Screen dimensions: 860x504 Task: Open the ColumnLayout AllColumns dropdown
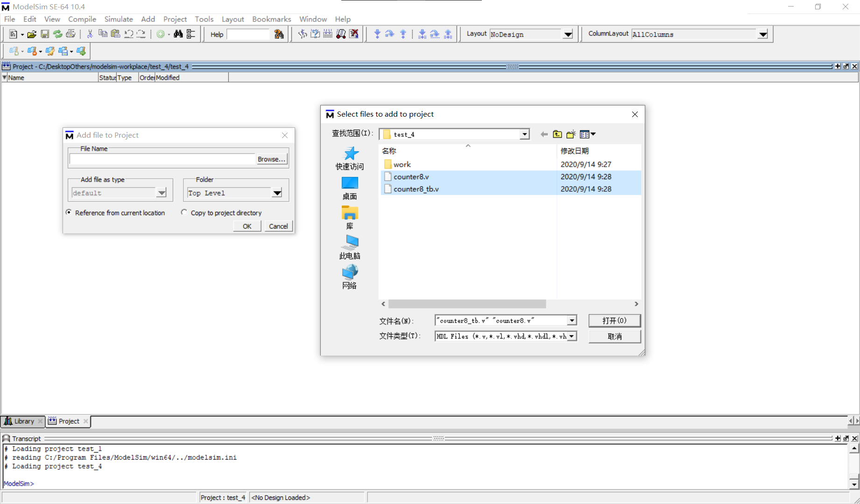tap(763, 34)
